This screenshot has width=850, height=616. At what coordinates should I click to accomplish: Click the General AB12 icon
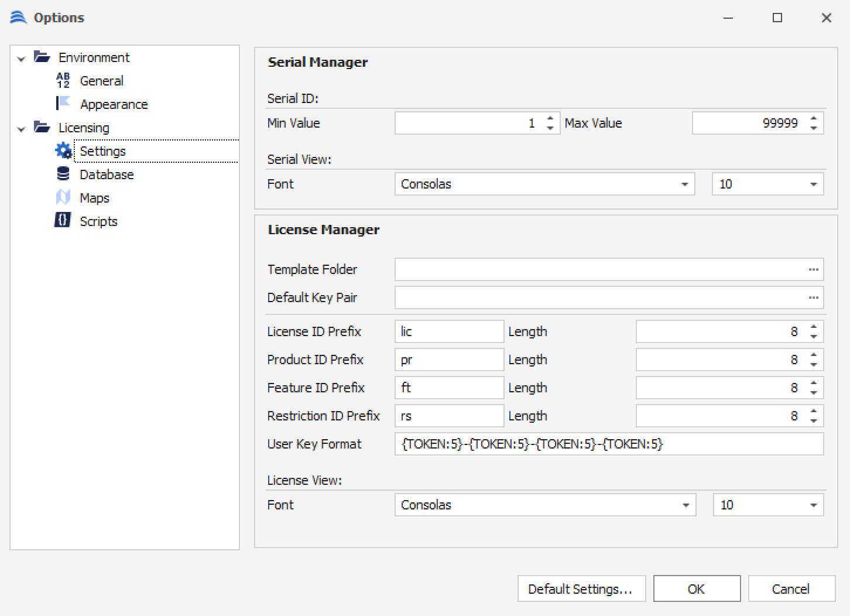pyautogui.click(x=63, y=81)
